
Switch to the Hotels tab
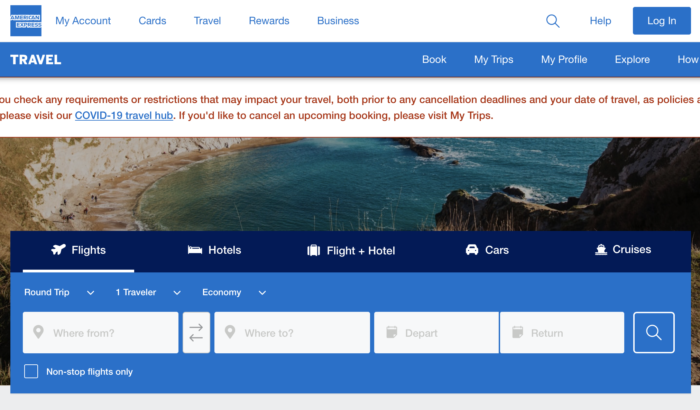214,250
